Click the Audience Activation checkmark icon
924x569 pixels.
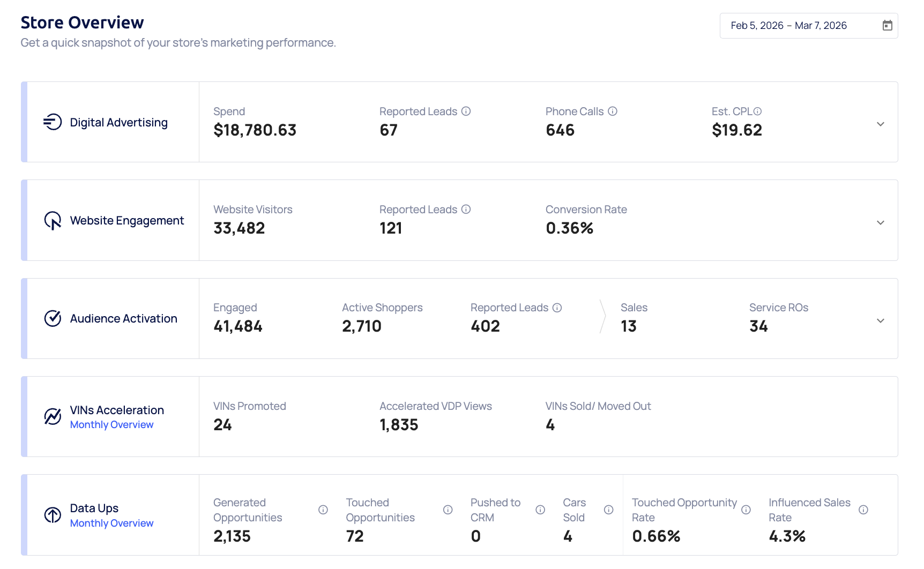[x=53, y=318]
